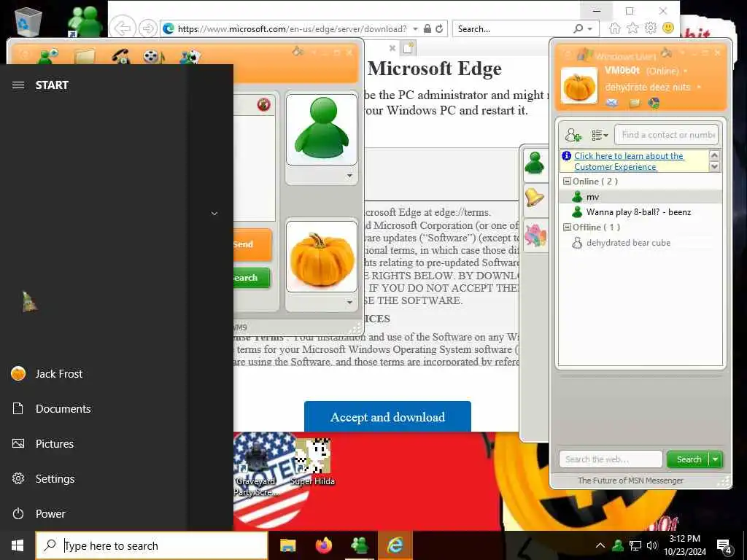Click the Internet Explorer forward arrow
747x560 pixels.
pos(147,28)
